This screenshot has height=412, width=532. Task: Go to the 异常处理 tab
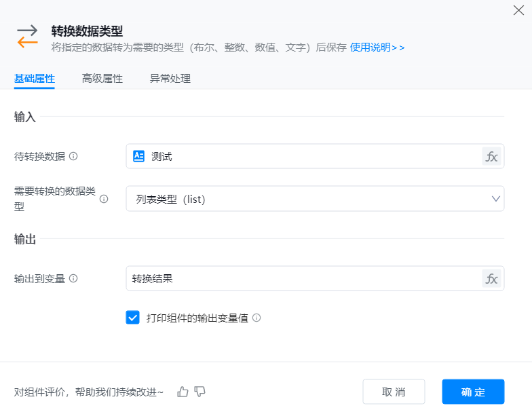[170, 79]
